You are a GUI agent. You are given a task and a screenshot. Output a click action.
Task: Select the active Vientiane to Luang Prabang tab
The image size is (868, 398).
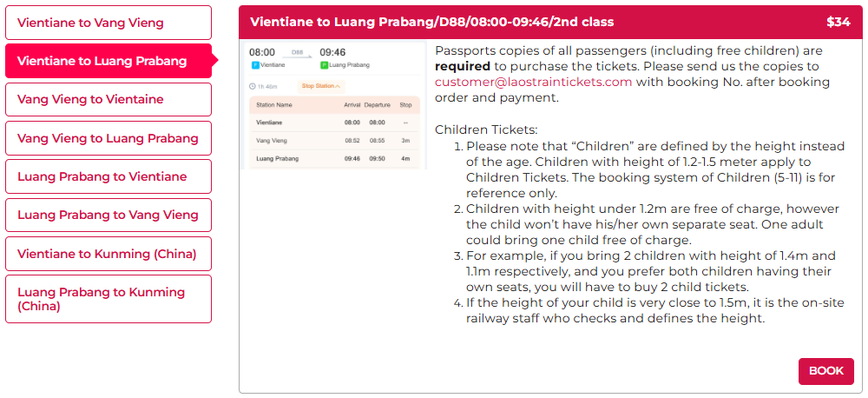(x=108, y=61)
